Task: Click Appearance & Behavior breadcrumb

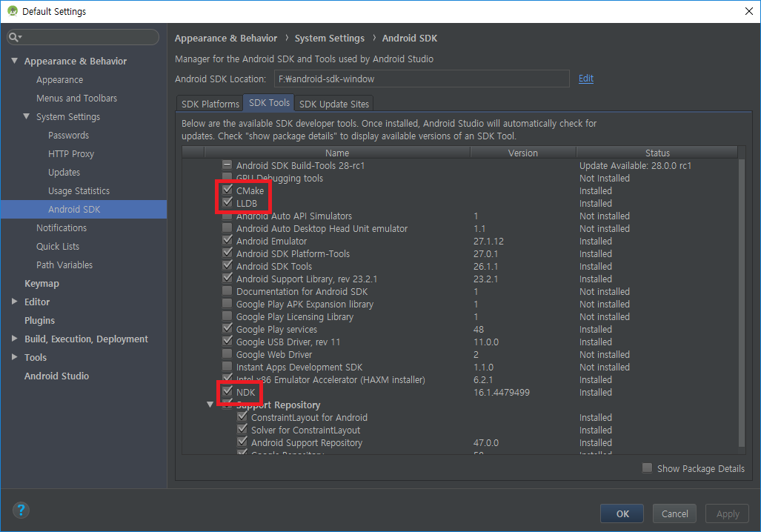Action: point(226,38)
